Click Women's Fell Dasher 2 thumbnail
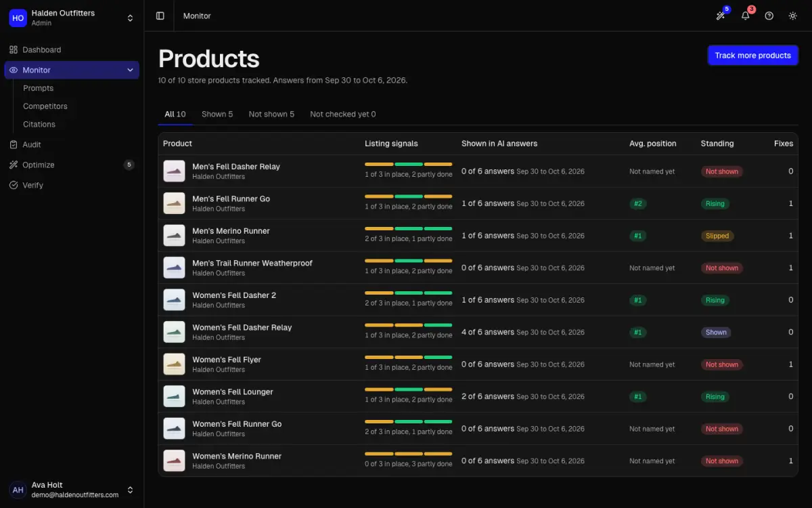The image size is (812, 508). click(175, 300)
